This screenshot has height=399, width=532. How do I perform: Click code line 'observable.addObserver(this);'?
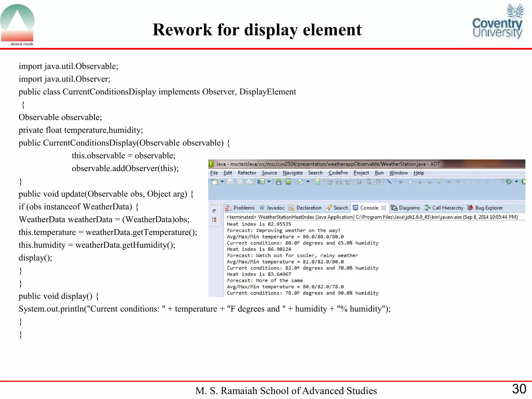(125, 168)
